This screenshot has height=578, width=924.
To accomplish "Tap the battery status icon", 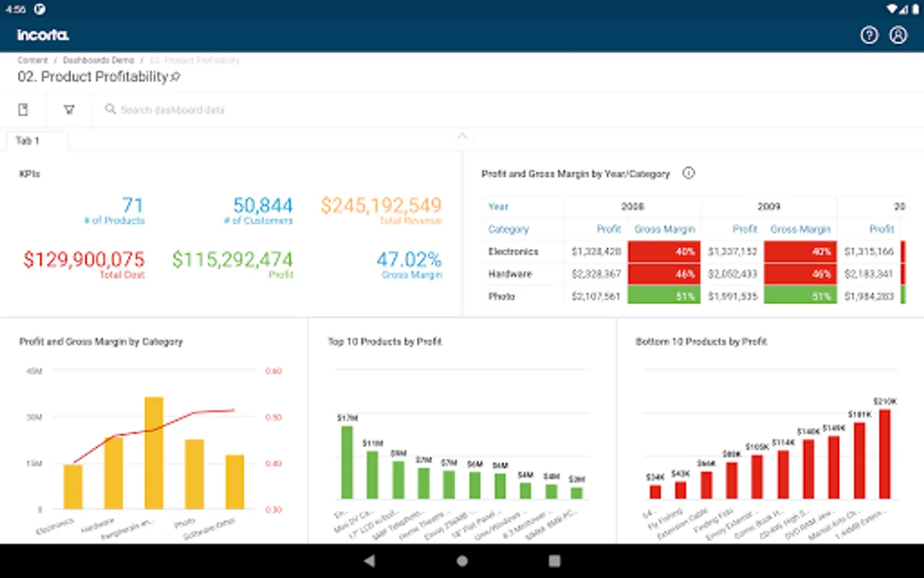I will click(x=915, y=9).
